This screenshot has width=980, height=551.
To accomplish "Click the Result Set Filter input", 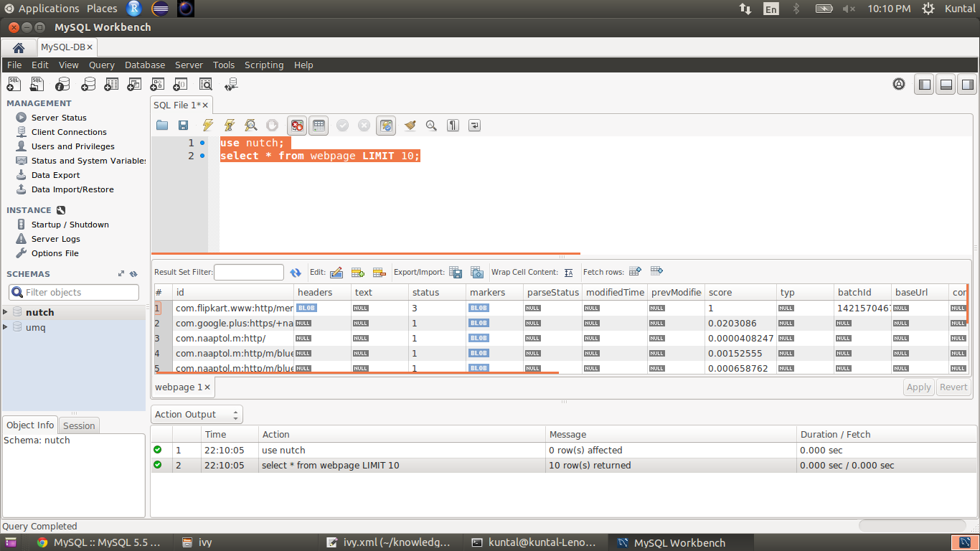I will click(249, 273).
